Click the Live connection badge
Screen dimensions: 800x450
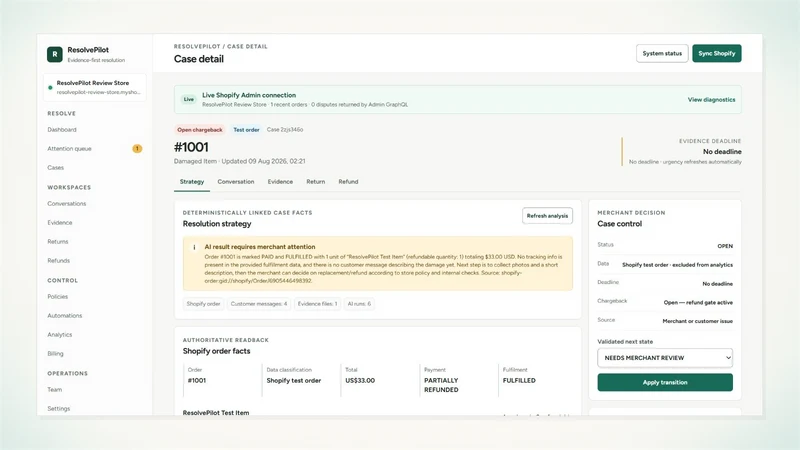tap(189, 99)
